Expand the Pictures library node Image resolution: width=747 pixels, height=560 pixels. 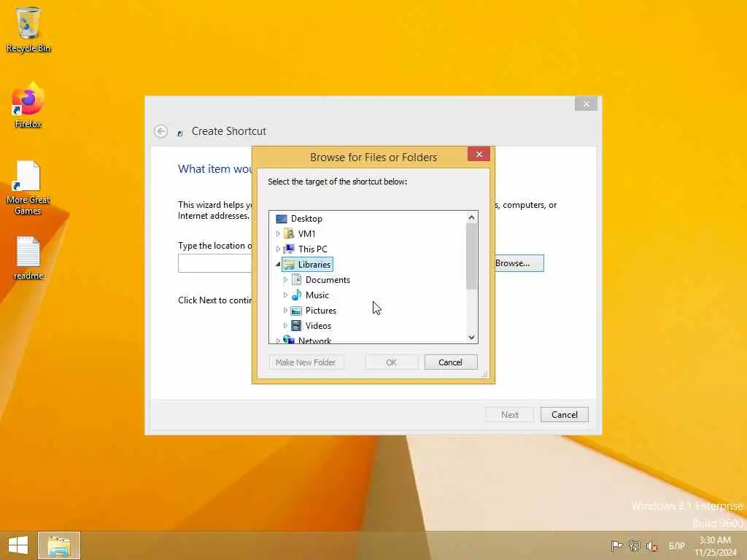[x=285, y=311]
